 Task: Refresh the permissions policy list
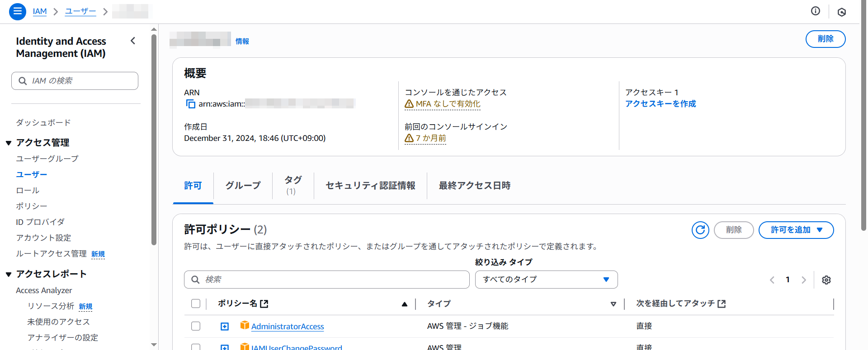(x=700, y=230)
